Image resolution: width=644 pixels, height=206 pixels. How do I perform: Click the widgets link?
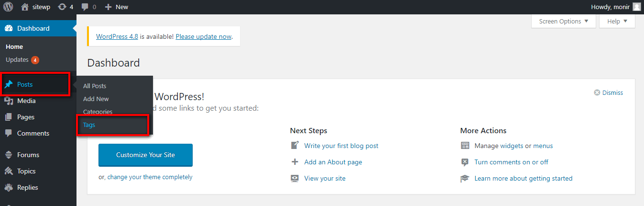coord(512,146)
